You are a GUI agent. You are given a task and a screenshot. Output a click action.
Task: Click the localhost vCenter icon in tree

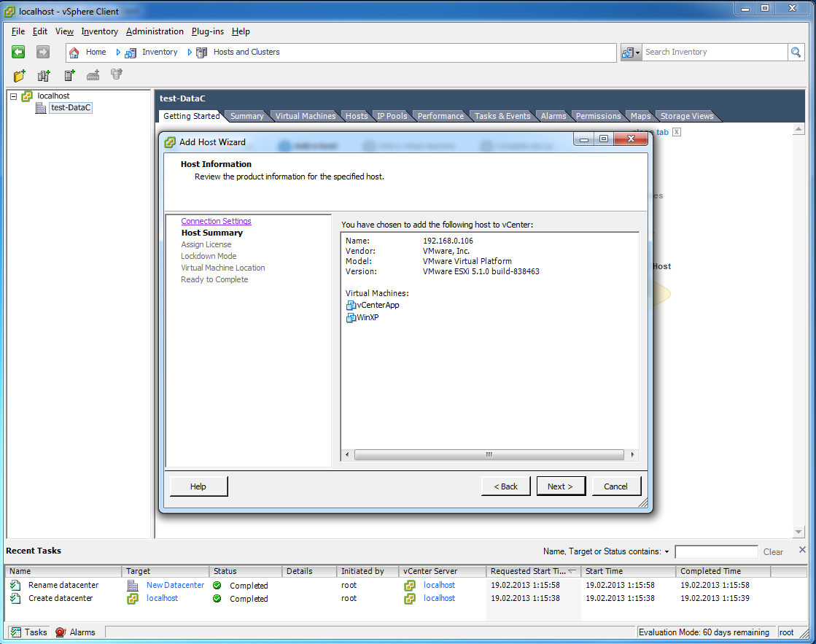[27, 96]
